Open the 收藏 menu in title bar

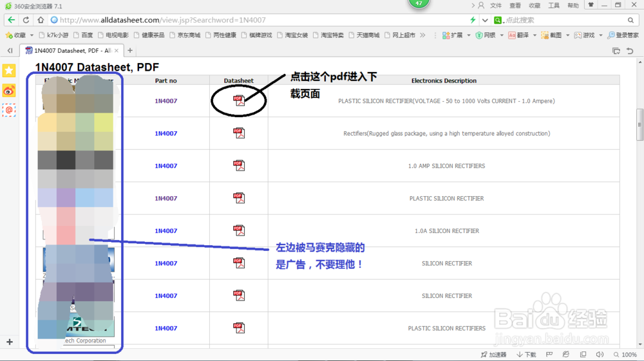pos(535,5)
